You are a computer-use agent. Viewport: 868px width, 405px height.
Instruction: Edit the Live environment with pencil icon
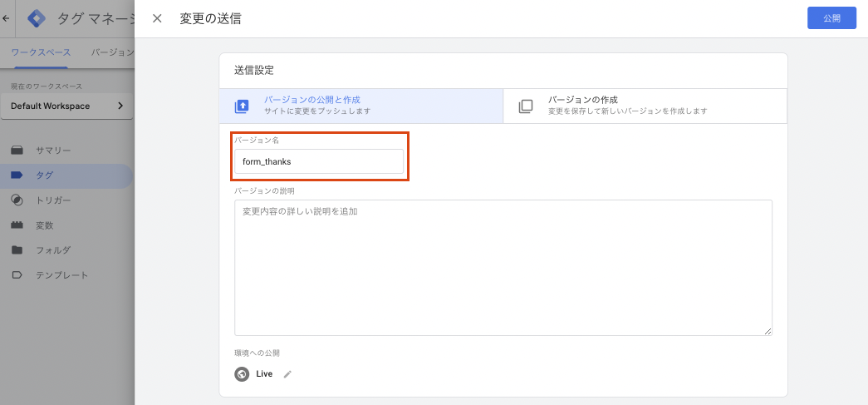pos(287,374)
